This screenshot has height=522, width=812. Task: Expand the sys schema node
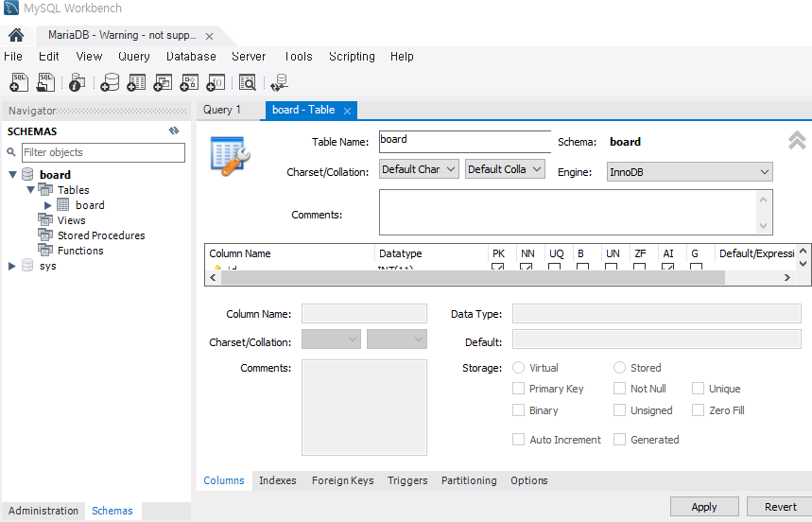12,266
